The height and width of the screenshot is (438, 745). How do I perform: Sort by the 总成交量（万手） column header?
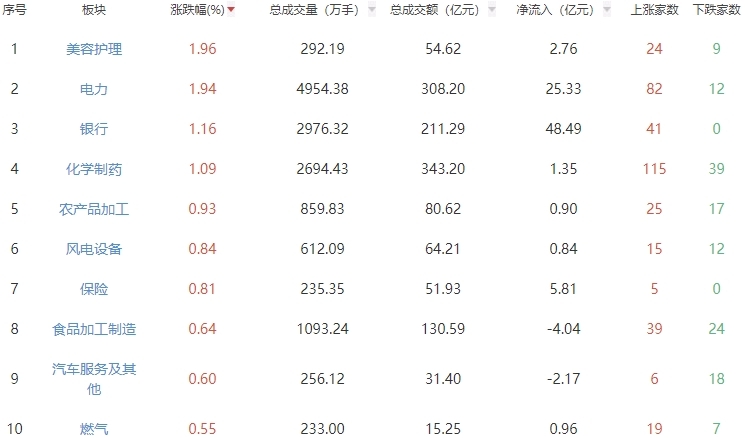[x=315, y=10]
